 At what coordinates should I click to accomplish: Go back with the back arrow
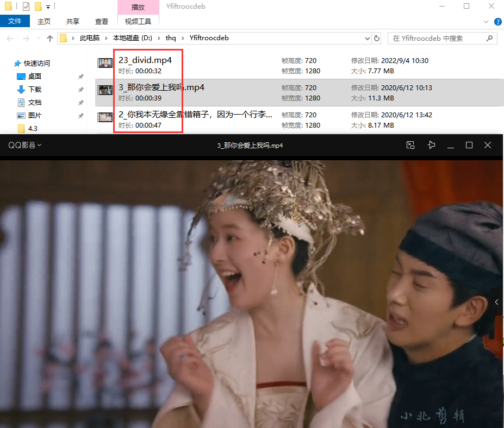coord(10,39)
